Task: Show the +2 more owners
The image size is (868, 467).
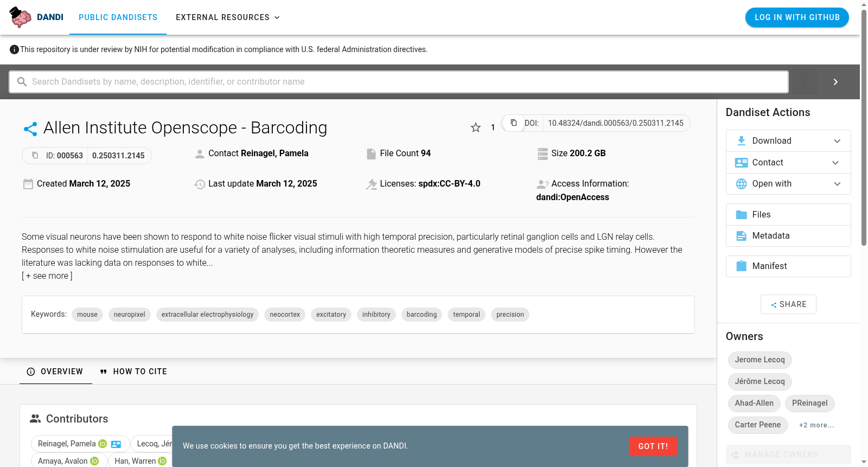Action: click(816, 425)
